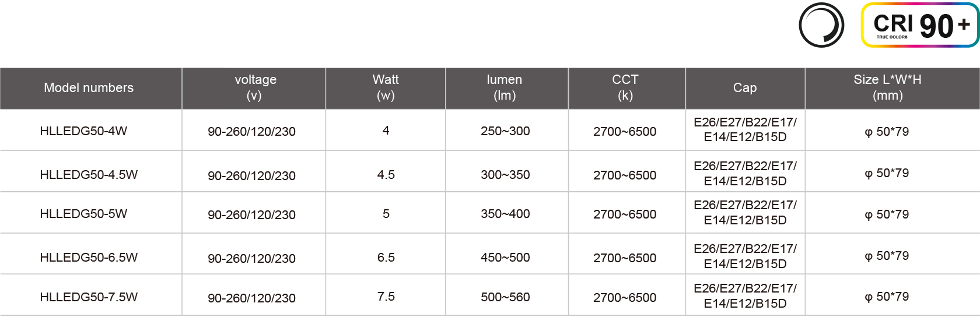Click the HLLEDG50-6.5W model cell
The image size is (980, 317).
pyautogui.click(x=89, y=258)
